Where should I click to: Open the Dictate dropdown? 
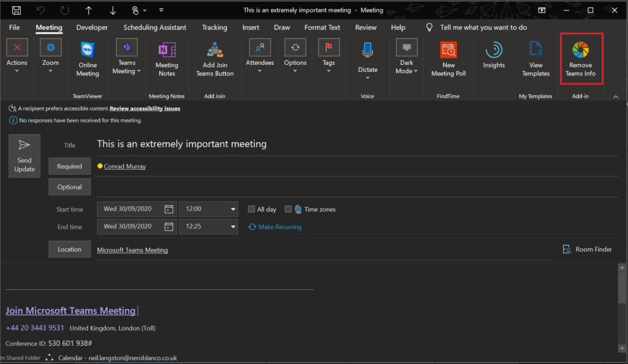tap(367, 78)
